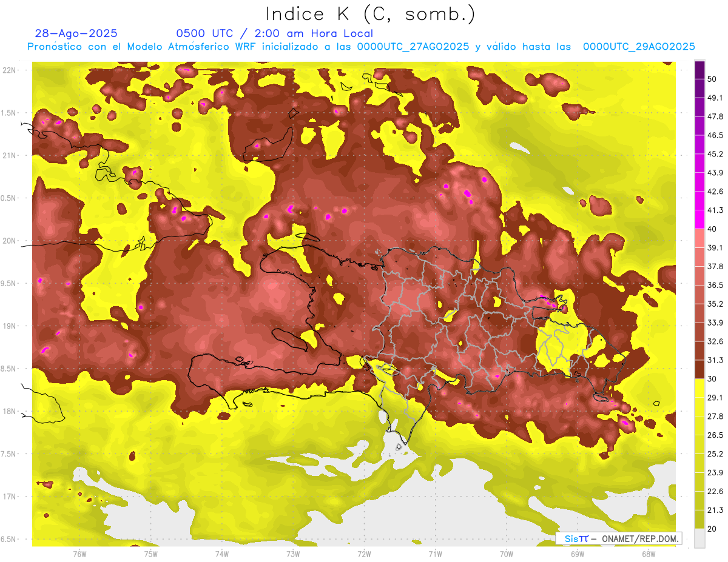The image size is (728, 562).
Task: Click the colorbar value '42.6'
Action: click(x=715, y=192)
